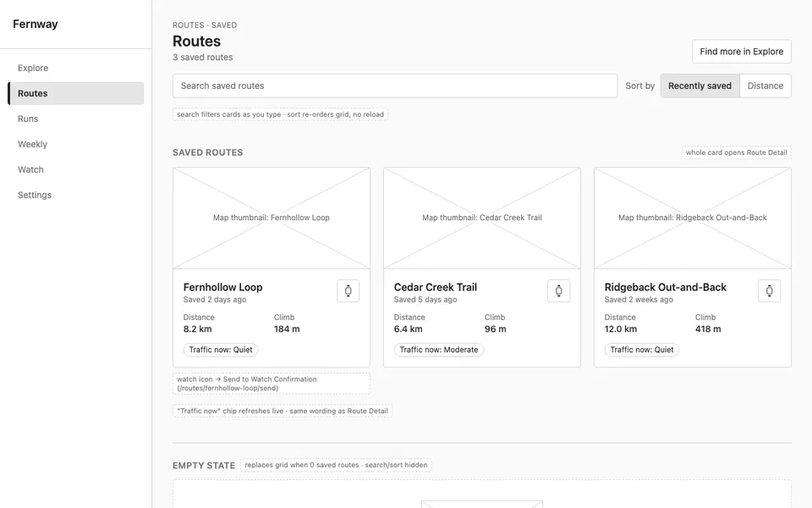Click the 8.2 km distance value
The width and height of the screenshot is (812, 508).
[197, 329]
